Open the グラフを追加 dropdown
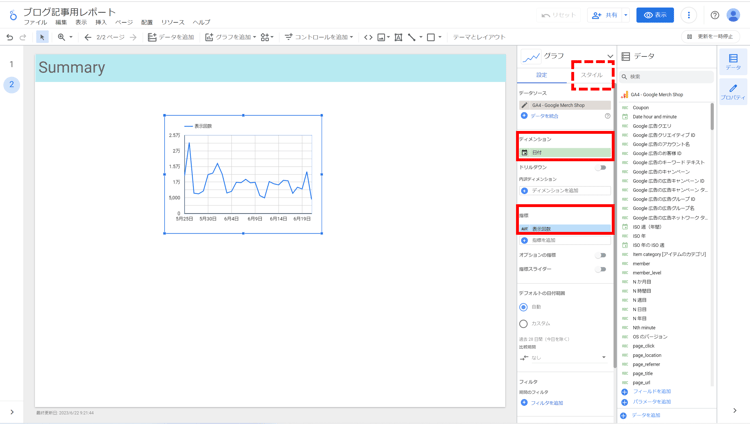Image resolution: width=750 pixels, height=424 pixels. pyautogui.click(x=230, y=37)
